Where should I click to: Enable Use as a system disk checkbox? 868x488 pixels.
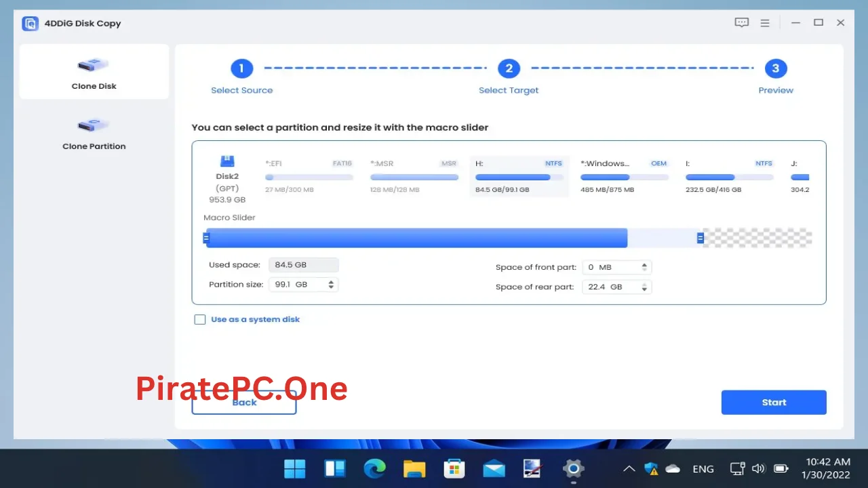coord(200,319)
